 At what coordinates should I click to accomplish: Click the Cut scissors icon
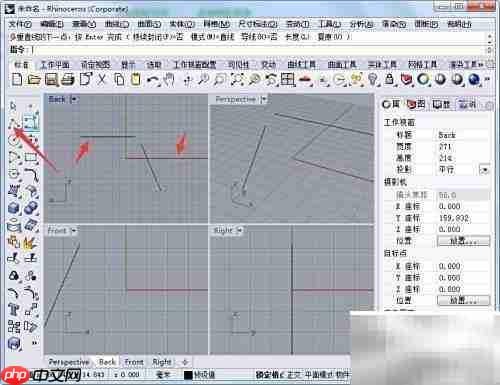click(x=102, y=79)
